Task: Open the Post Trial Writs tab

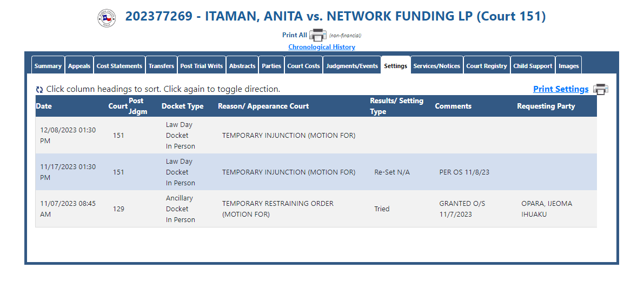Action: coord(202,65)
